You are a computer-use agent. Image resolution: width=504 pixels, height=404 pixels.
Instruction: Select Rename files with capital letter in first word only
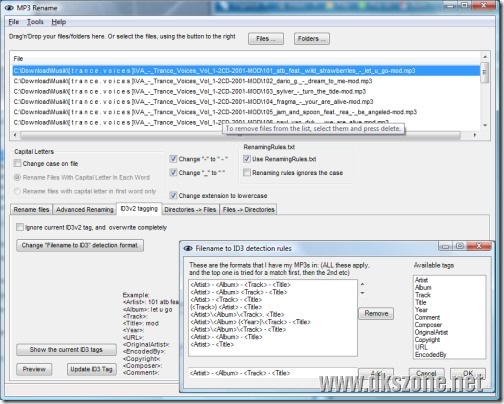17,191
